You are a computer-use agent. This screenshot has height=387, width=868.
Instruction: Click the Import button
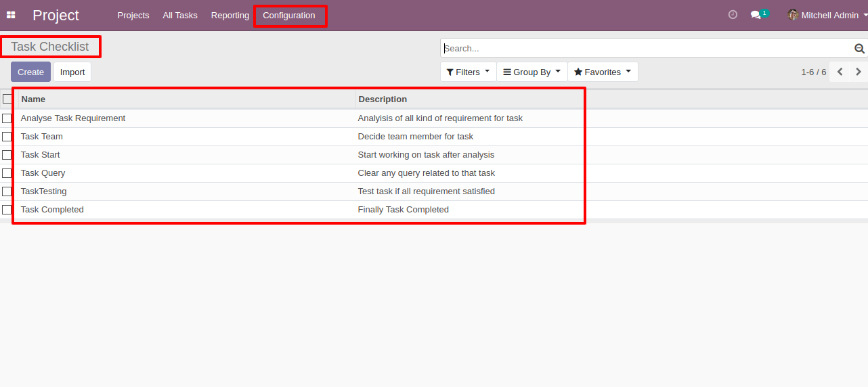[72, 72]
